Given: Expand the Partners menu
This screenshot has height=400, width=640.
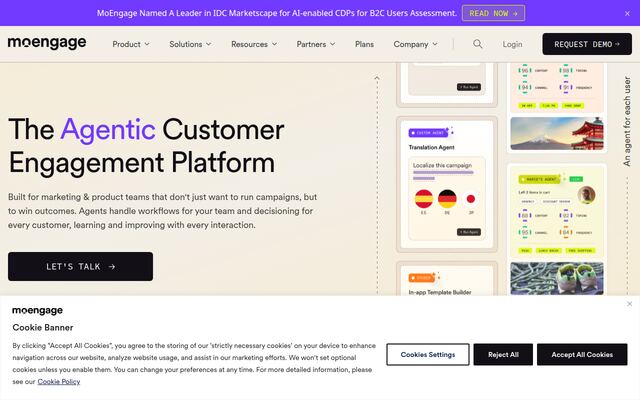Looking at the screenshot, I should tap(316, 44).
